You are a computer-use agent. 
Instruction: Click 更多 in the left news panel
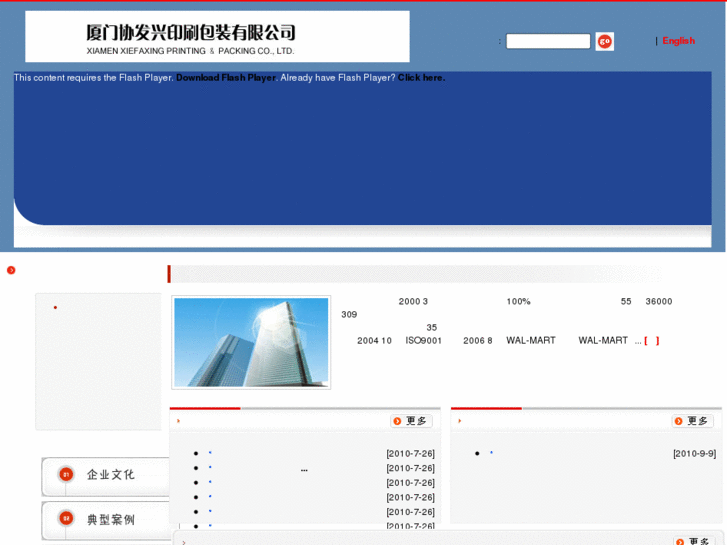click(x=411, y=421)
